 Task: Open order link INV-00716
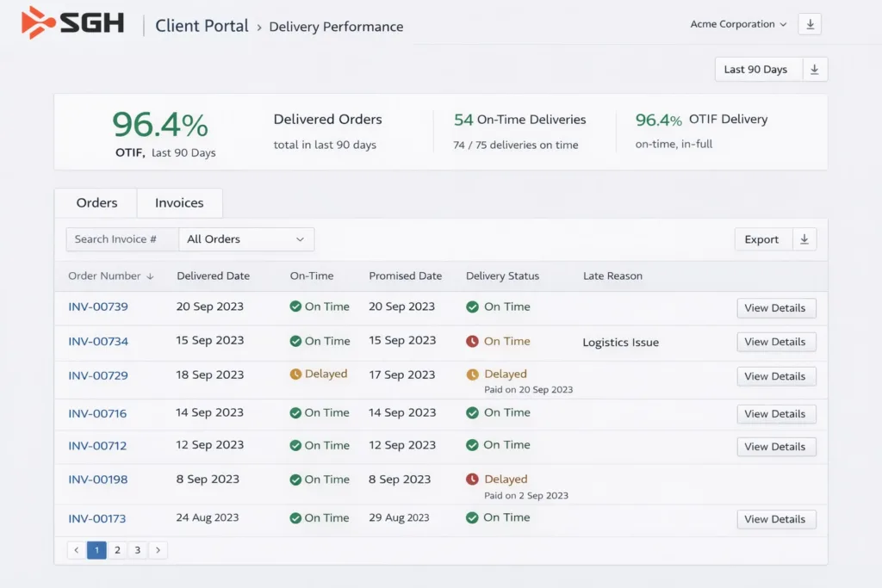tap(97, 413)
